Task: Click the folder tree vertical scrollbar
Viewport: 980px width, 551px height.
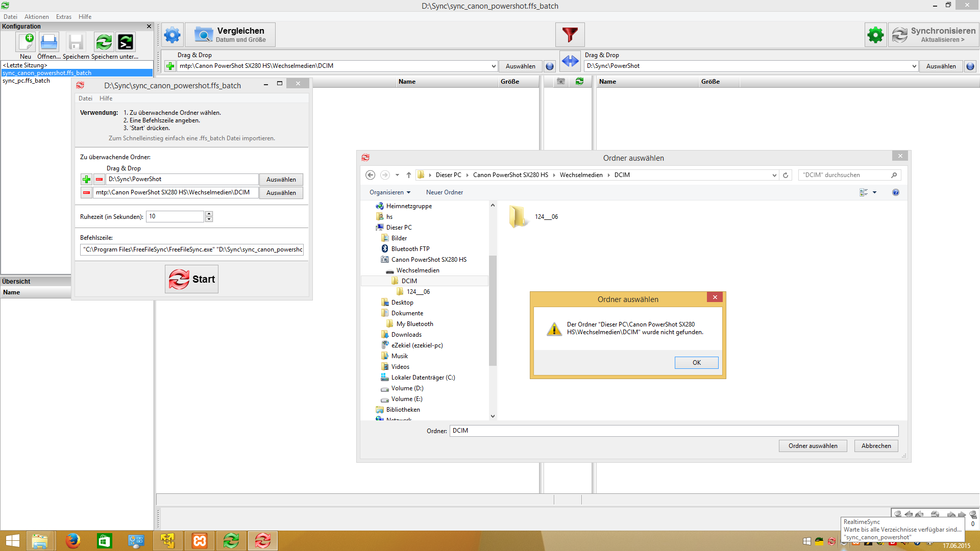Action: click(x=493, y=311)
